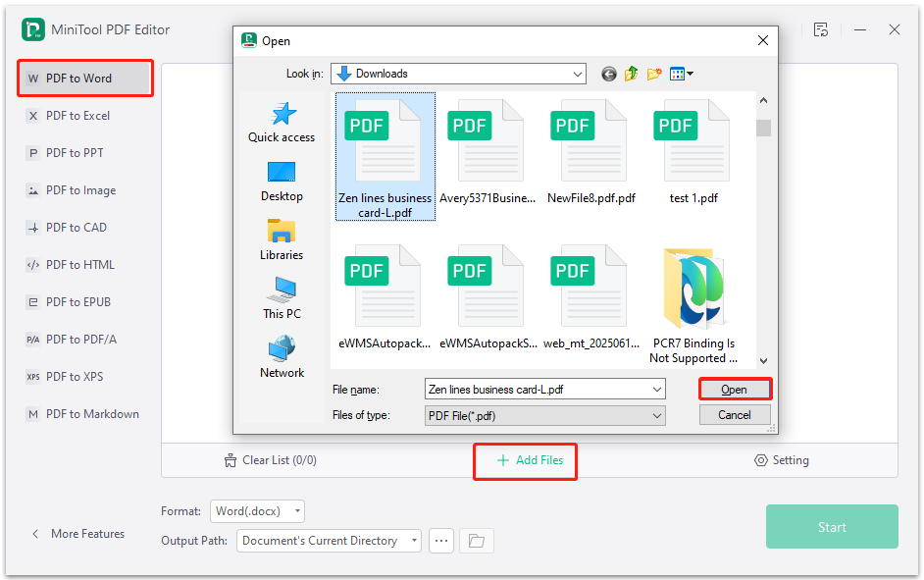Go back to last folder visited
This screenshot has width=924, height=580.
pos(609,74)
